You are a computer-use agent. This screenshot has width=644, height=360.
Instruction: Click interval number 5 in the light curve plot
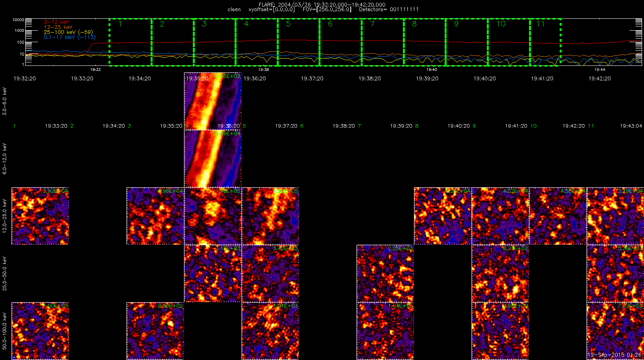(288, 24)
